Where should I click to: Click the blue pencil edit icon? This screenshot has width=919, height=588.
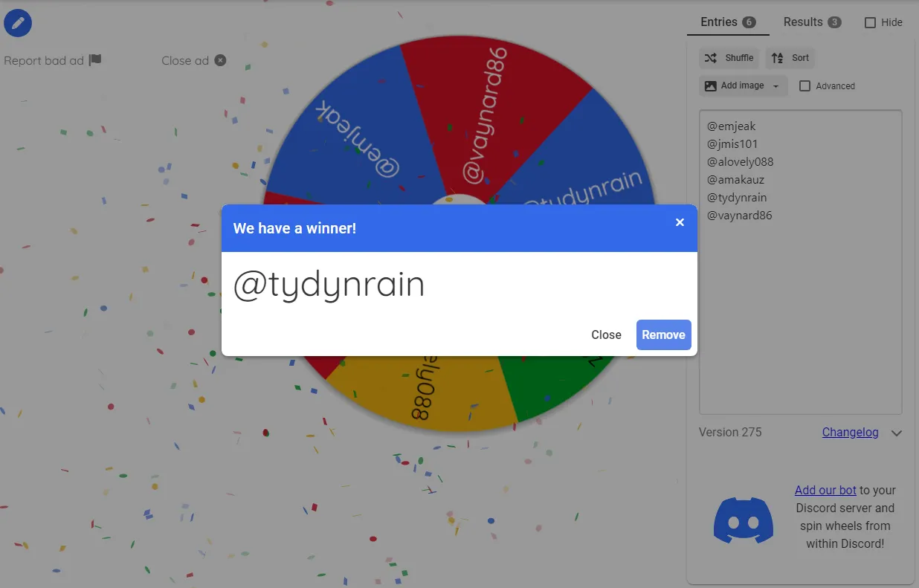click(x=18, y=23)
